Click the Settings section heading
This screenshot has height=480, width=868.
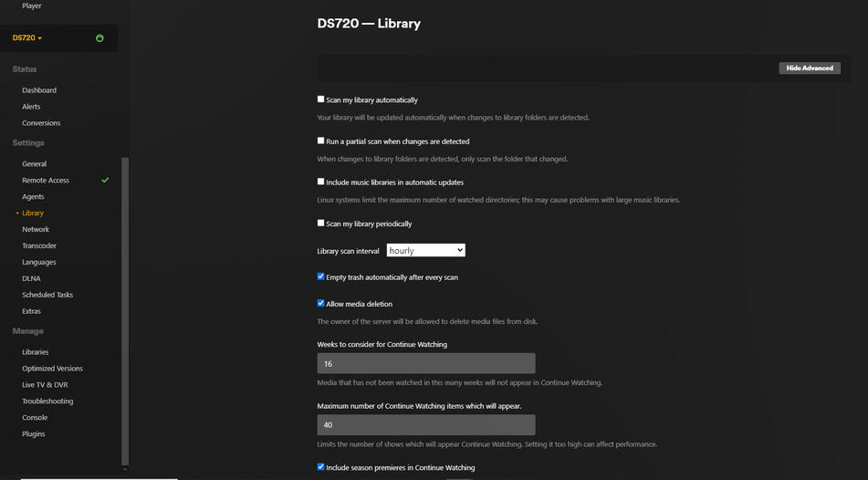(28, 143)
